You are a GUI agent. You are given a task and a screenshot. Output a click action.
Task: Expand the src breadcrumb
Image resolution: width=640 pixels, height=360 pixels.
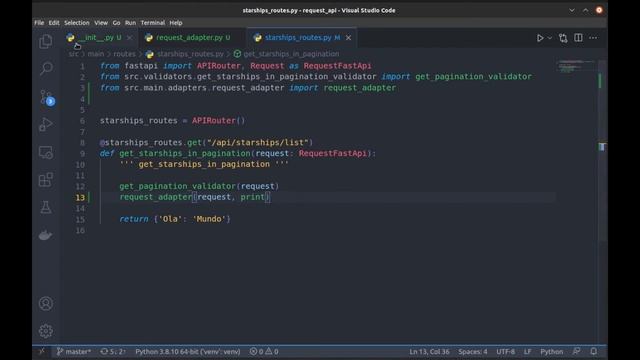click(x=73, y=54)
